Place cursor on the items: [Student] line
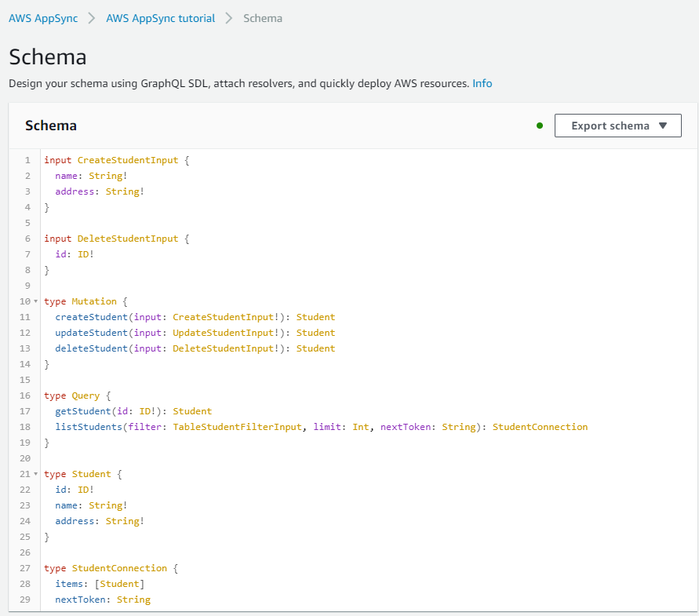 pos(99,584)
